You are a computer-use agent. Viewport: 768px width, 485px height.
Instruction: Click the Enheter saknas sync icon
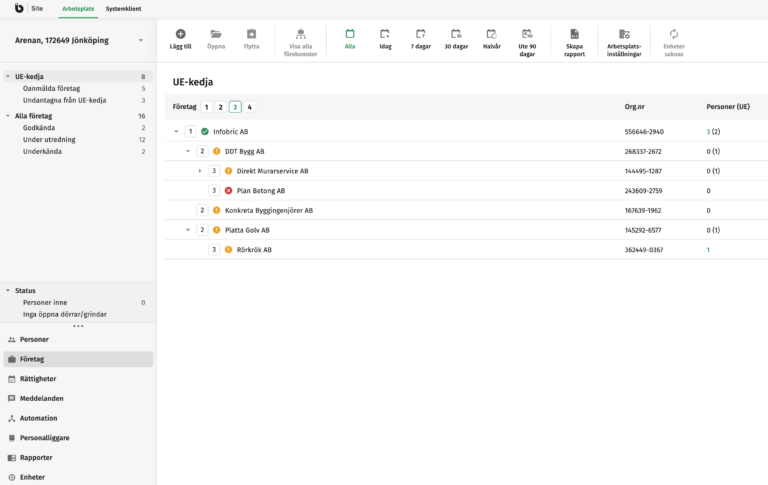[674, 34]
